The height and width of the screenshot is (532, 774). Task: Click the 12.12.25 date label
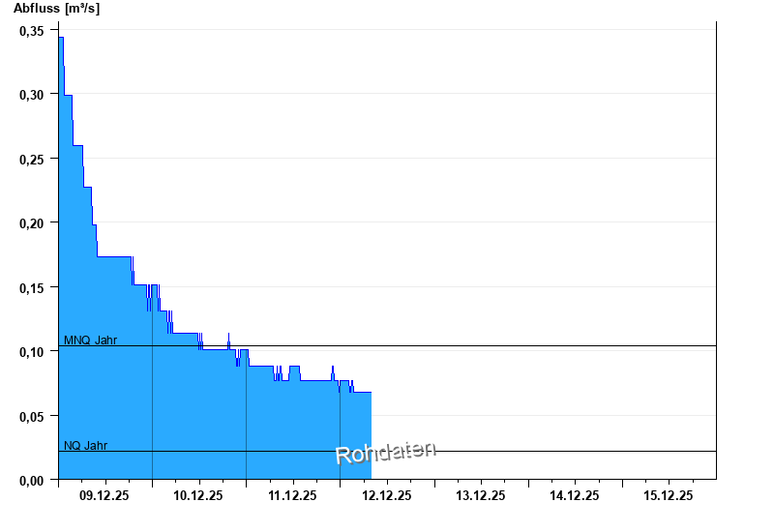[386, 495]
